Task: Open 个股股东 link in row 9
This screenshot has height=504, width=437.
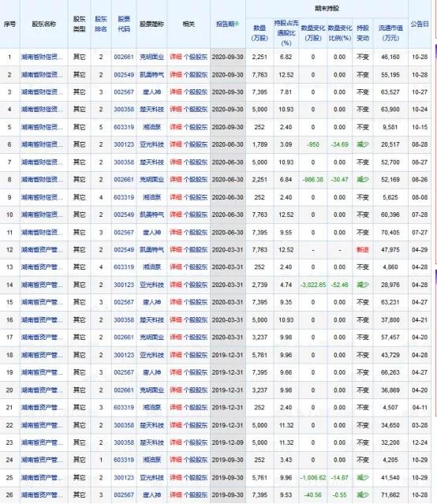Action: [x=196, y=197]
